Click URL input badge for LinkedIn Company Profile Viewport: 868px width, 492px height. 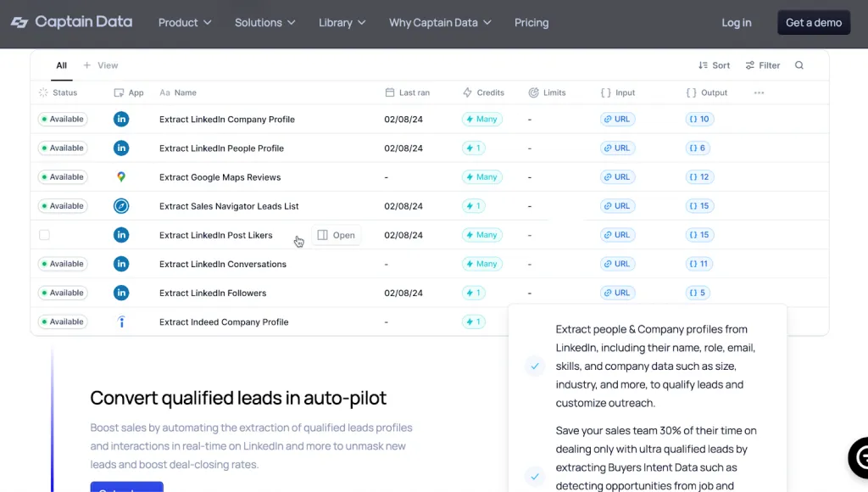pos(617,119)
